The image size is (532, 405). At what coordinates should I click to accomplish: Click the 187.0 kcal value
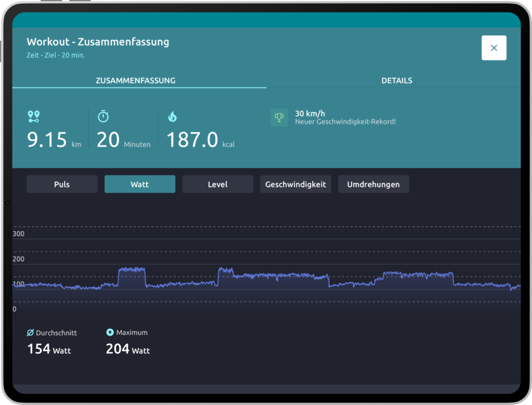click(x=200, y=139)
